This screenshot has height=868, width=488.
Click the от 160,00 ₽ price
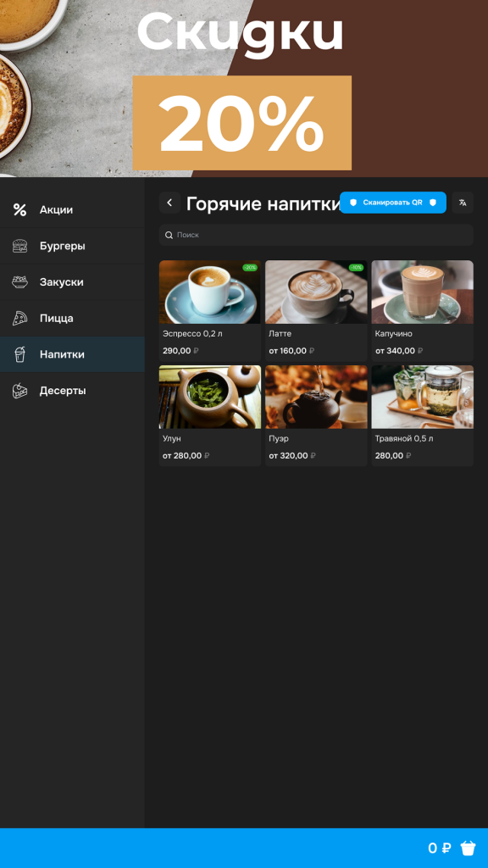(x=291, y=350)
